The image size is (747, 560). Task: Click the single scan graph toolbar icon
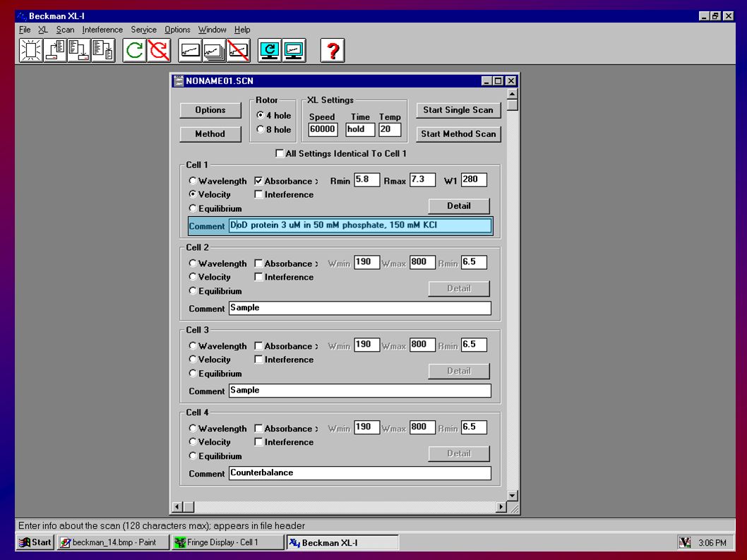tap(190, 50)
